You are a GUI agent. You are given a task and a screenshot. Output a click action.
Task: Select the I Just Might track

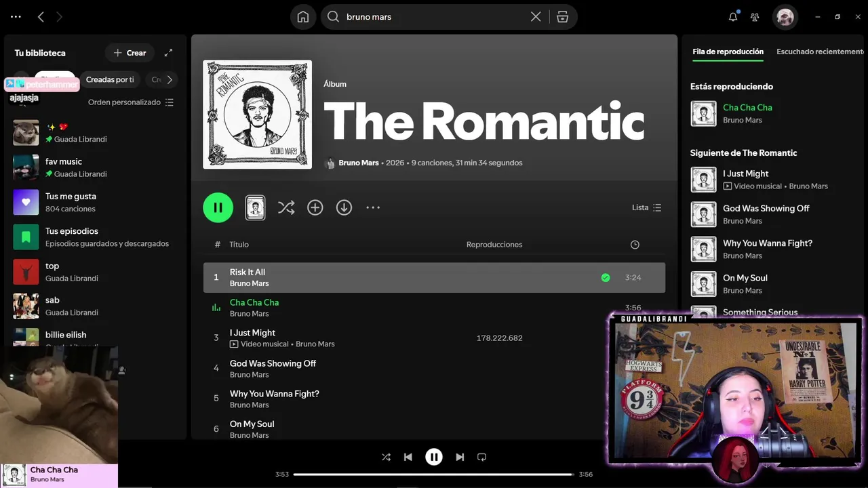[x=434, y=338]
